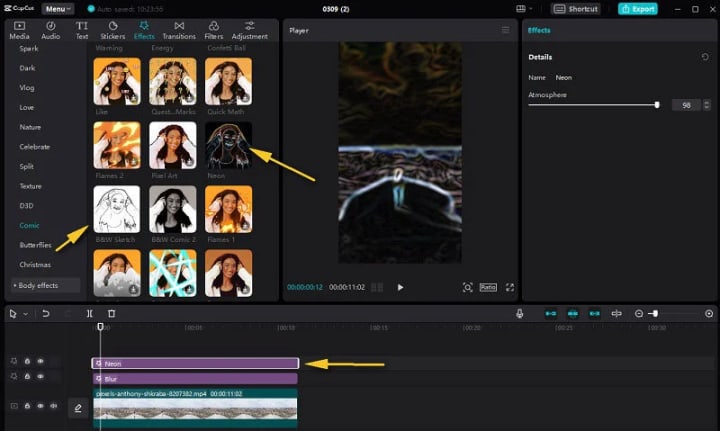Screen dimensions: 720x431
Task: Export the project
Action: (638, 9)
